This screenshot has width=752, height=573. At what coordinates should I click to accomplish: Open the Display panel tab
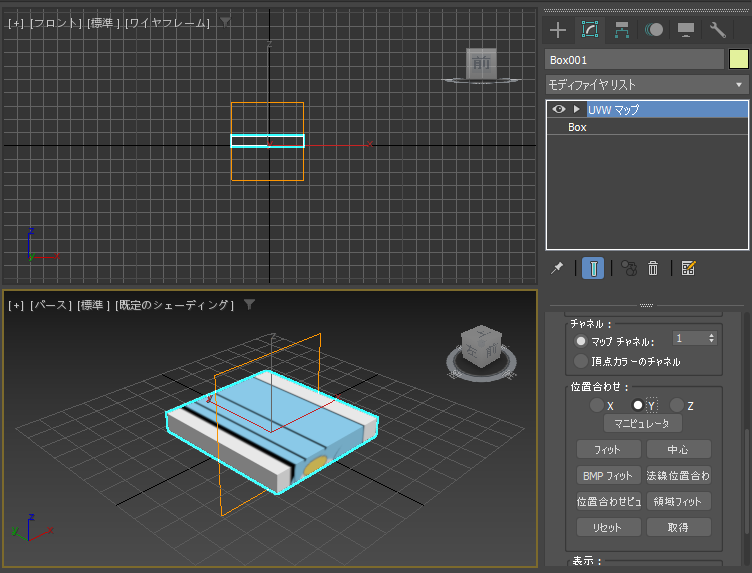pyautogui.click(x=686, y=30)
